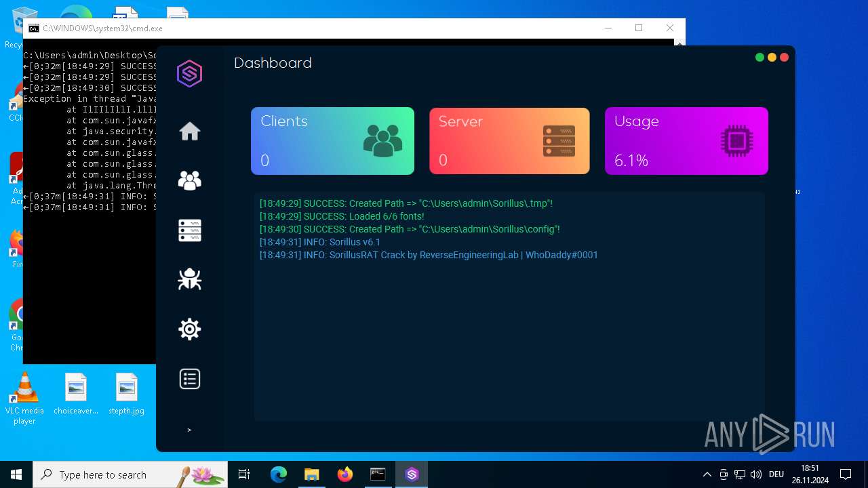Click the taskbar search box
The width and height of the screenshot is (868, 488).
click(130, 474)
